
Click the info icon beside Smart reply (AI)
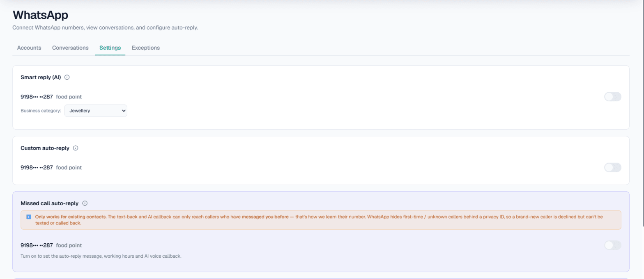point(67,77)
